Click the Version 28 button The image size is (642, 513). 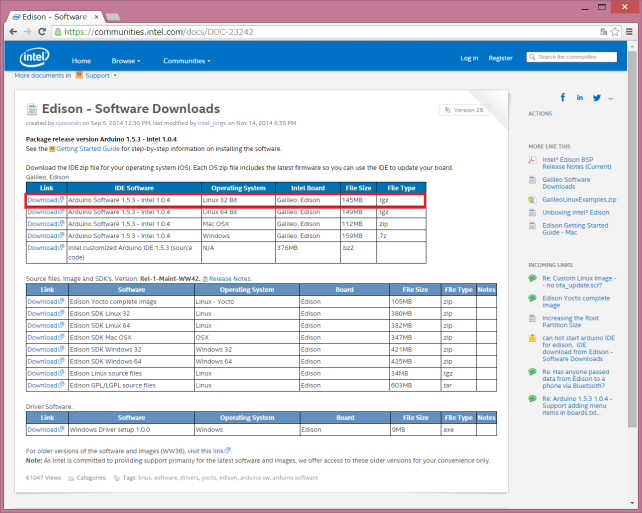466,110
